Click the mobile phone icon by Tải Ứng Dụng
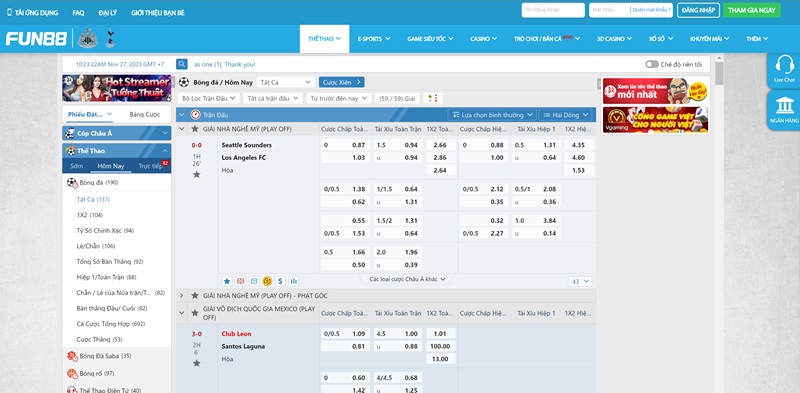 [x=9, y=12]
